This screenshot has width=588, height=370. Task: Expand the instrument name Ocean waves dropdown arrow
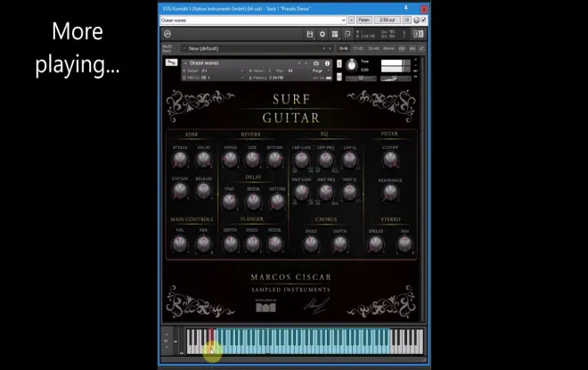185,63
